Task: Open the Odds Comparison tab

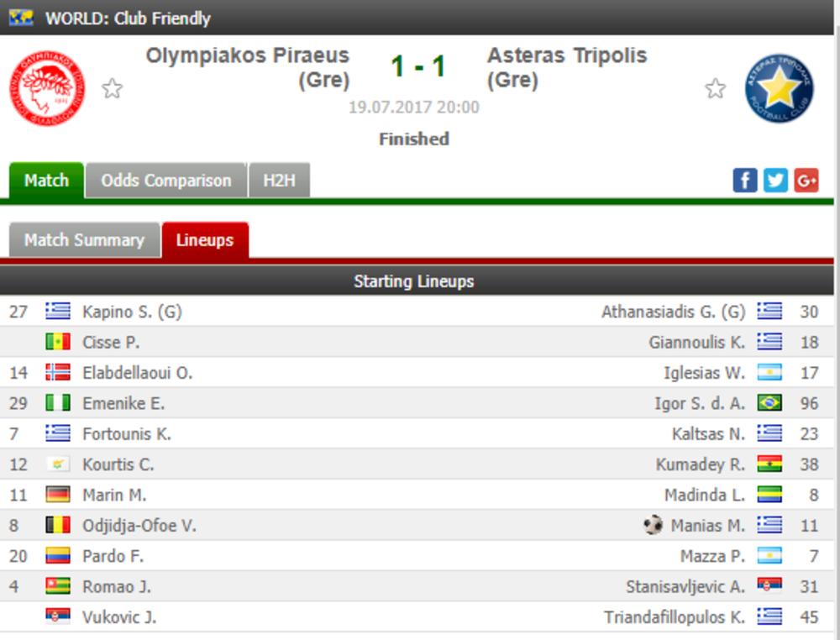Action: (x=165, y=181)
